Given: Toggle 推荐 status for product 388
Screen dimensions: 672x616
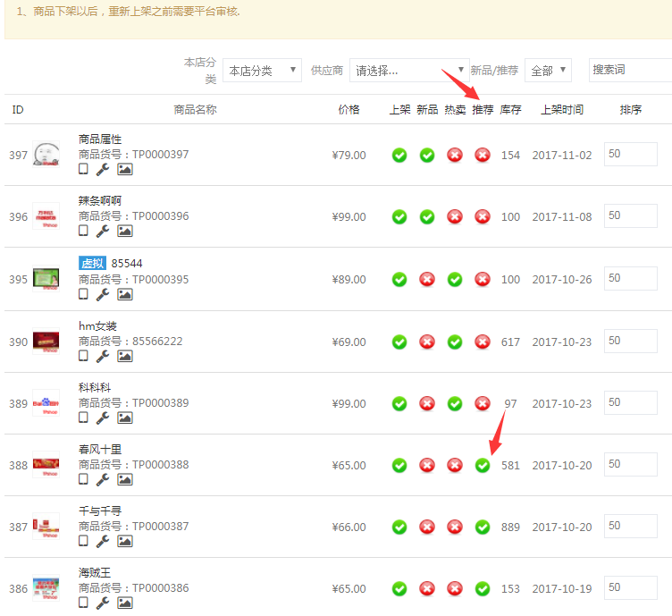Looking at the screenshot, I should pyautogui.click(x=483, y=465).
